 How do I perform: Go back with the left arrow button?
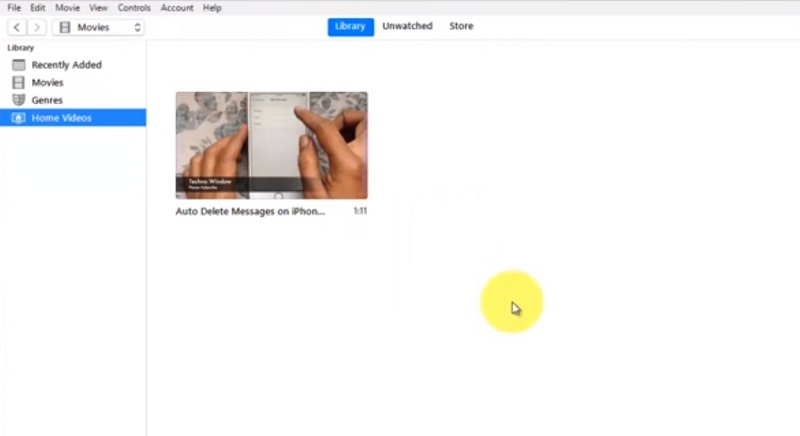point(17,28)
